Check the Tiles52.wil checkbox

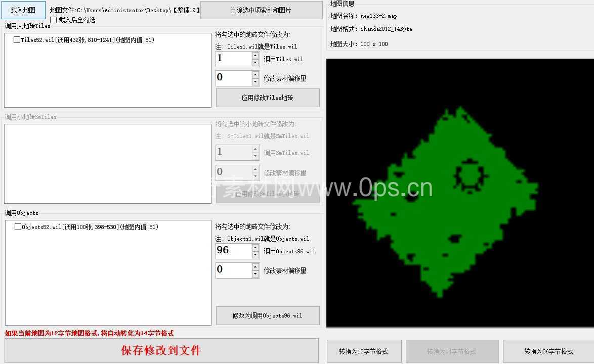[17, 40]
